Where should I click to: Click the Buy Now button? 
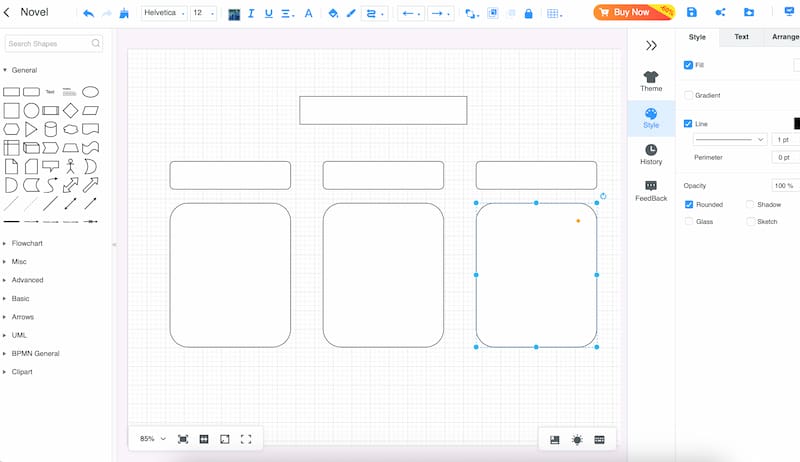click(x=634, y=12)
